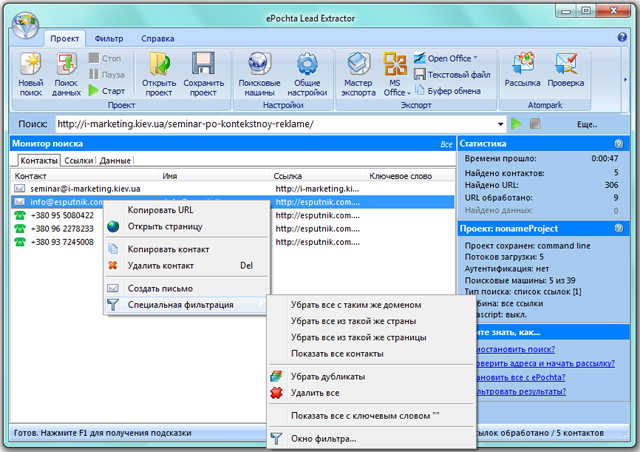The width and height of the screenshot is (640, 452).
Task: Expand the ribbon overflow arrow at right
Action: (625, 80)
